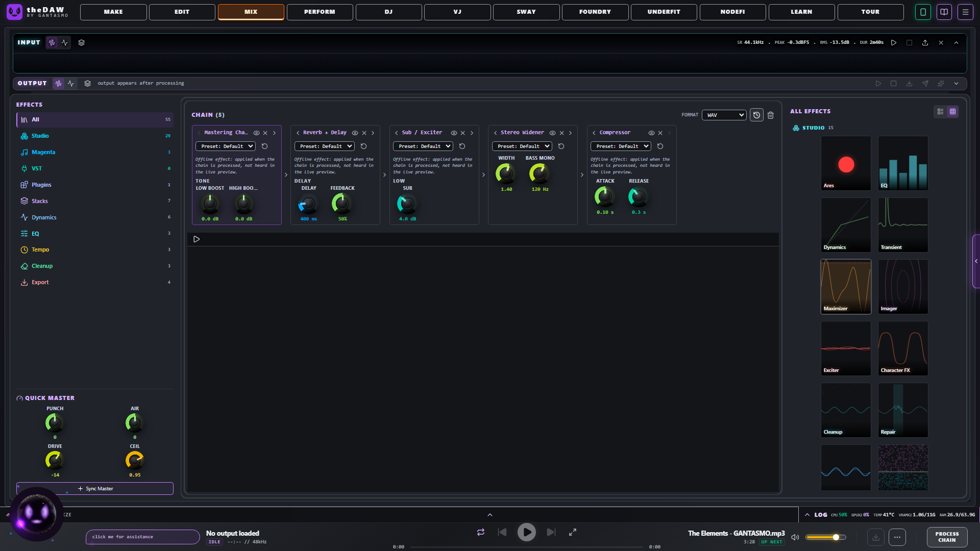Open the Mastering Chain preset dropdown
The height and width of the screenshot is (551, 980).
226,146
